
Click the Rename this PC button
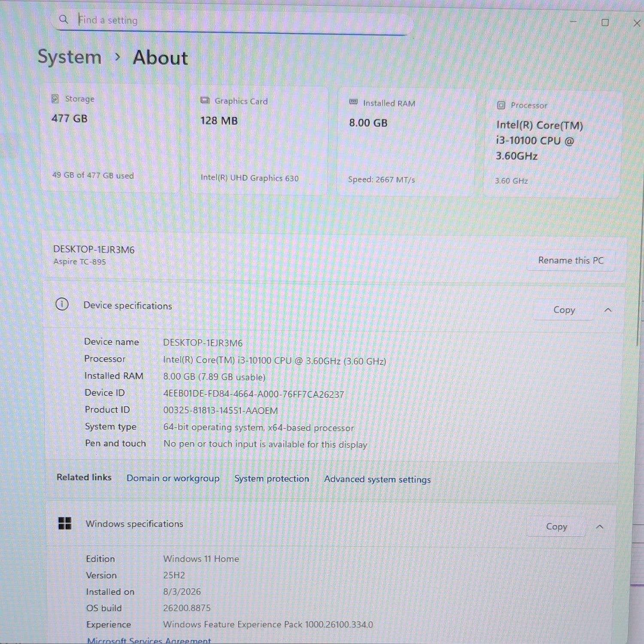coord(571,261)
